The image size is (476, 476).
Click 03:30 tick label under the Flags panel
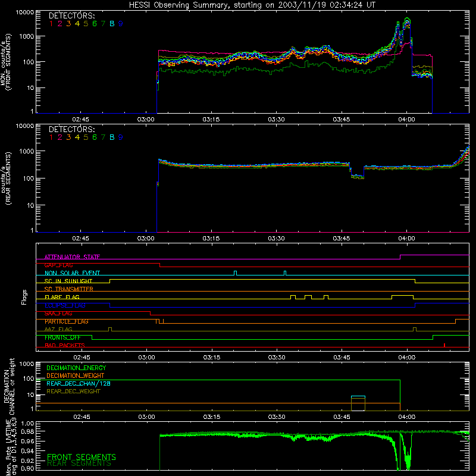[277, 358]
